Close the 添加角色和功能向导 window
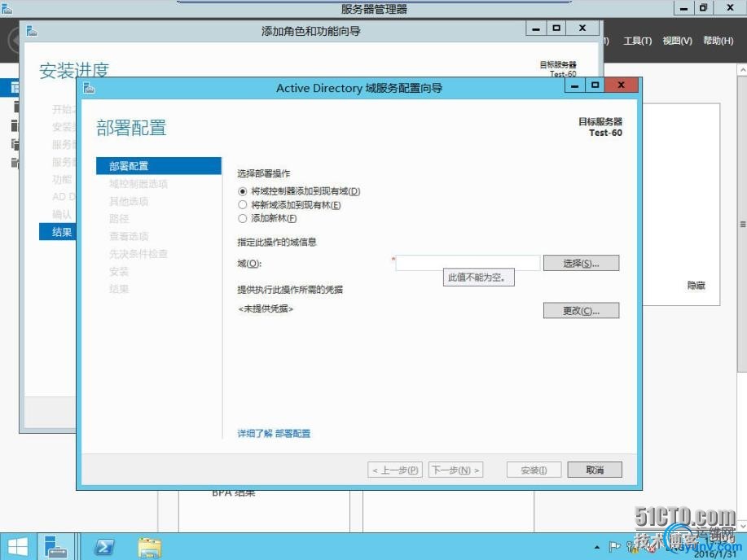 582,28
